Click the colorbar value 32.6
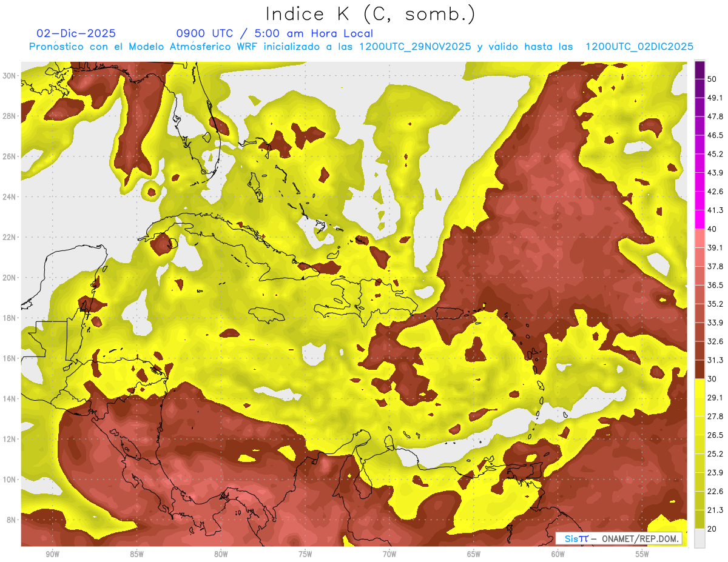 [x=716, y=341]
